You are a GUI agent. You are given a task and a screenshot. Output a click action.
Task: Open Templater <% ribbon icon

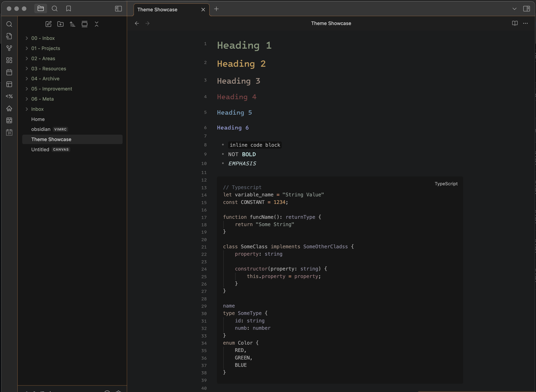[x=9, y=96]
